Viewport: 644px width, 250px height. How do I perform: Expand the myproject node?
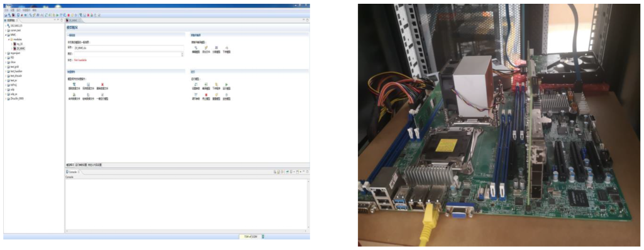pyautogui.click(x=6, y=53)
